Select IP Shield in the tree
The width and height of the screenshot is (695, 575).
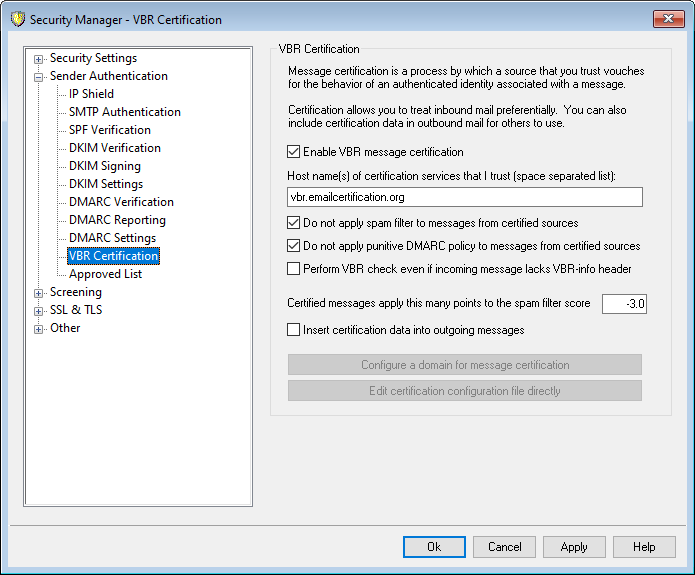click(x=91, y=94)
